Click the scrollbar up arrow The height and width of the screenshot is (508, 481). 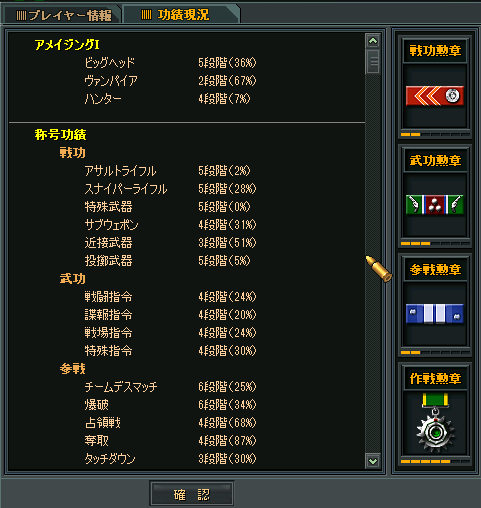click(373, 41)
